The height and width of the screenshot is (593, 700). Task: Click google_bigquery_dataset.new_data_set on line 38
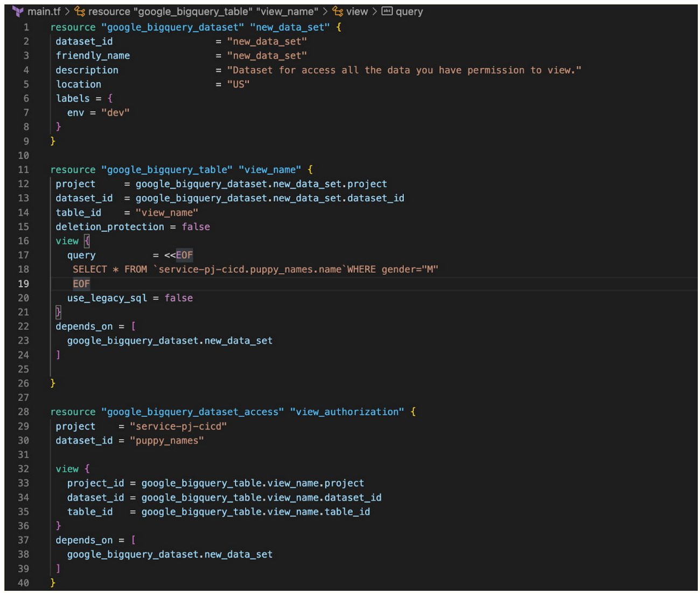click(x=170, y=554)
